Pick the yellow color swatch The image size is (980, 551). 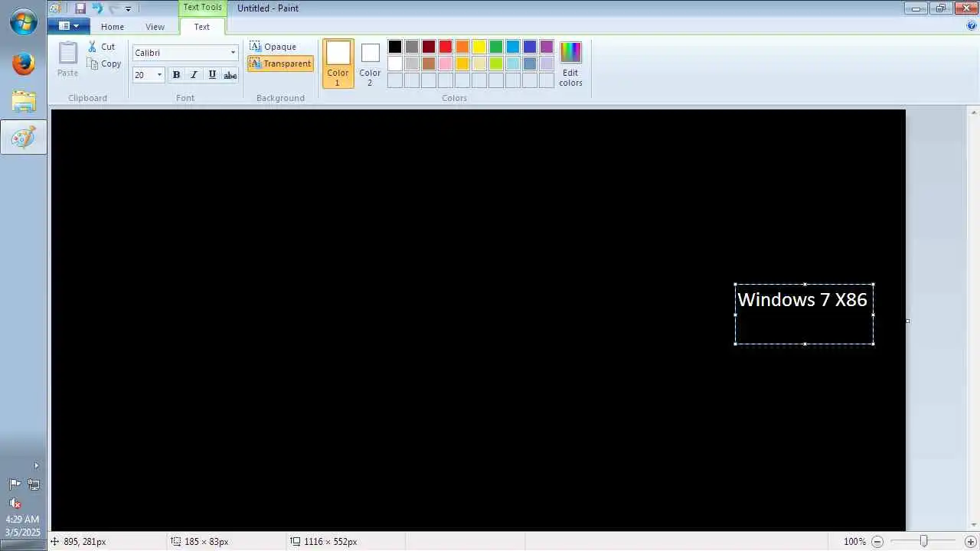(479, 47)
